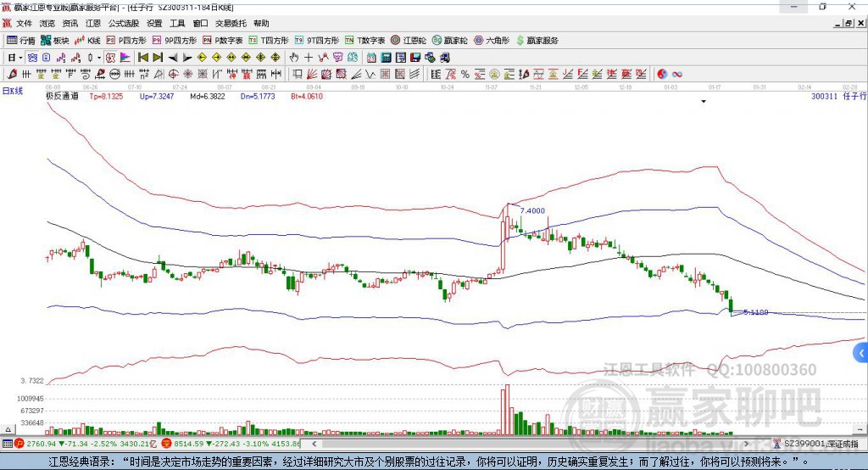Open the 窗口 menu
The image size is (868, 470).
click(200, 23)
